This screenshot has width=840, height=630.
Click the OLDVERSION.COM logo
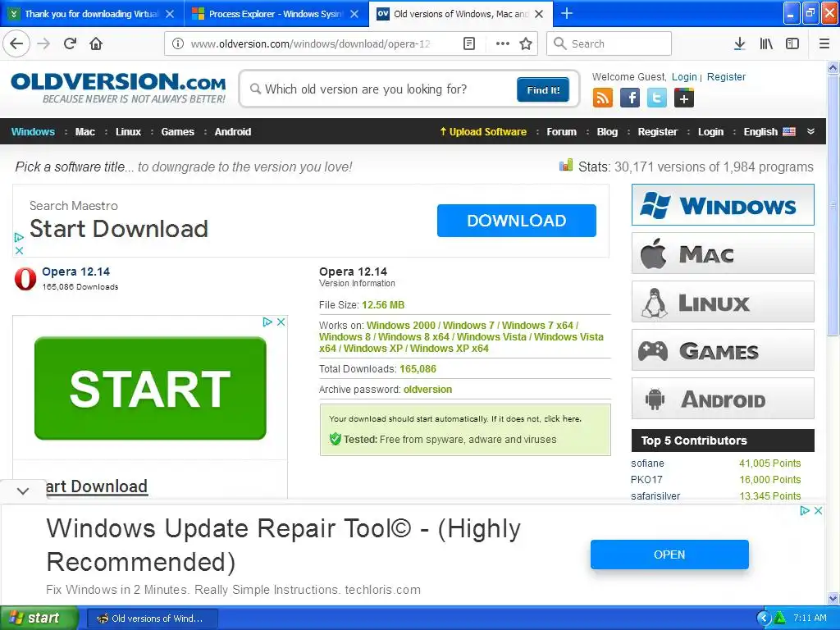point(118,88)
